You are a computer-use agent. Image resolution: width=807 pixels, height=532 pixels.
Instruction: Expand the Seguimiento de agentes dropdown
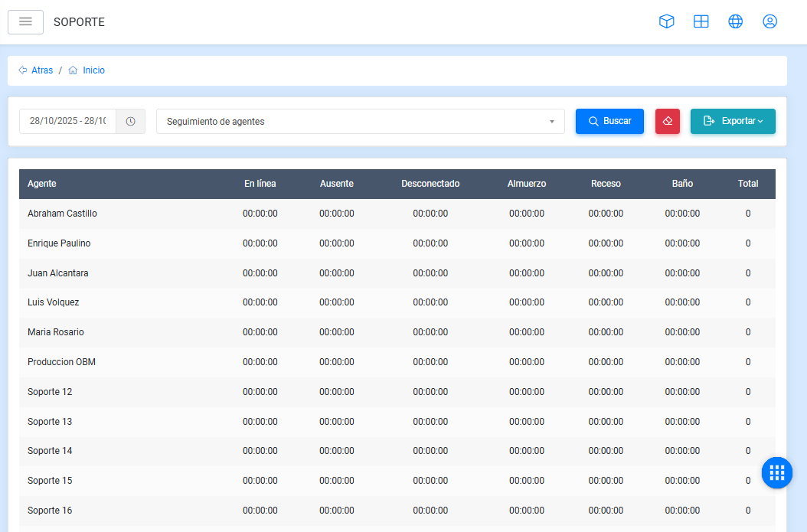pos(360,121)
